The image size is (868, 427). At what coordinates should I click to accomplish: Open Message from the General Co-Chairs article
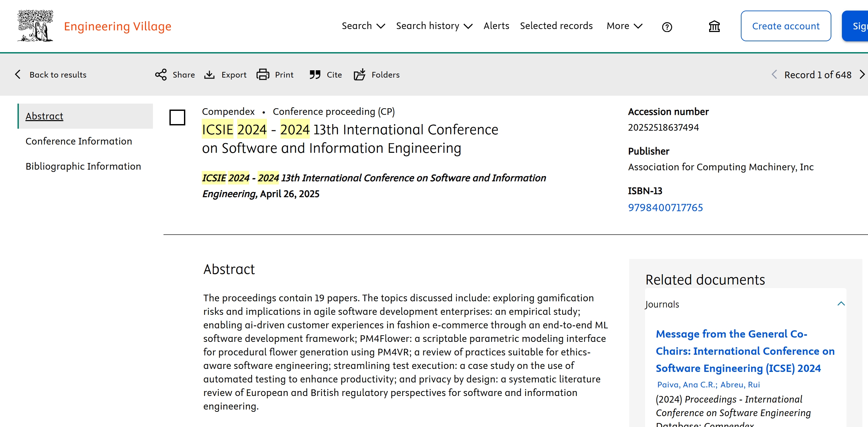tap(745, 351)
